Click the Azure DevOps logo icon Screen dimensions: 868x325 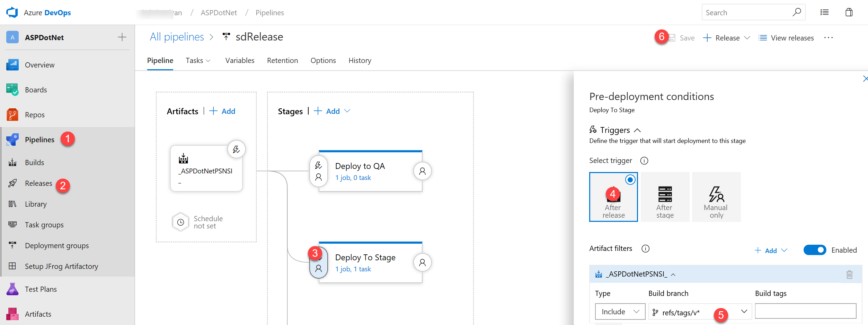[12, 12]
